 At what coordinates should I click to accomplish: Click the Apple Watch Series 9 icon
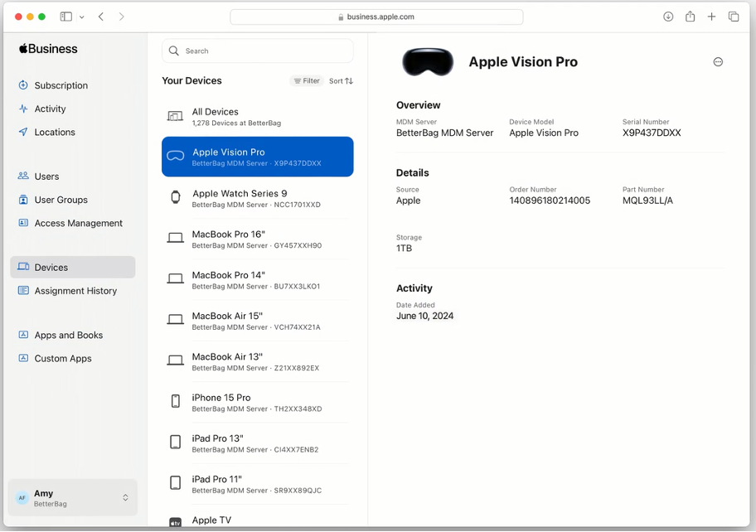pos(176,196)
